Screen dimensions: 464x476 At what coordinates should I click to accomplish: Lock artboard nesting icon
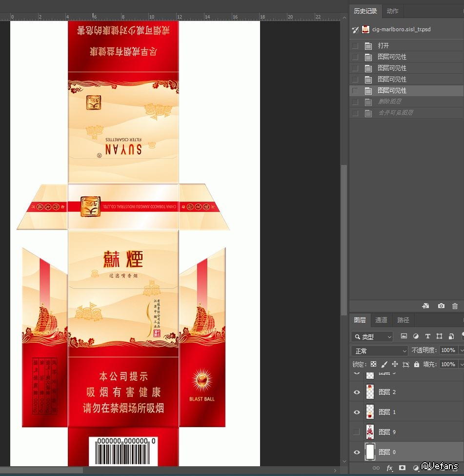pos(406,364)
